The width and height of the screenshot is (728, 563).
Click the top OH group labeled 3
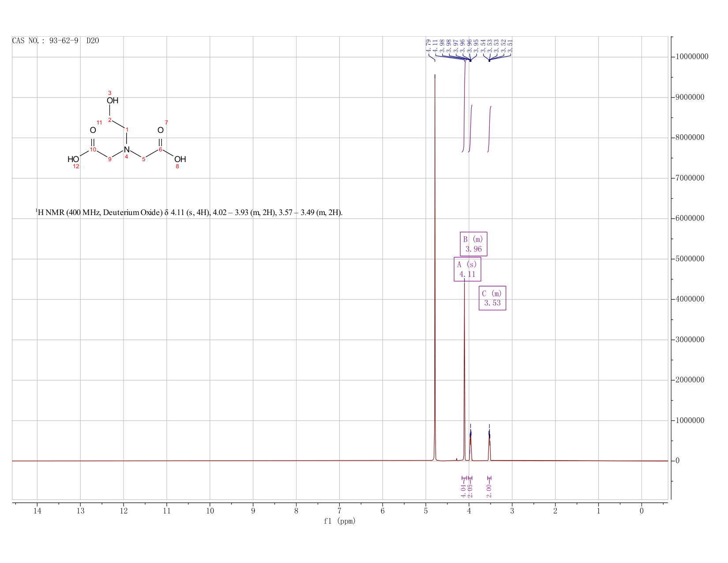click(x=113, y=101)
